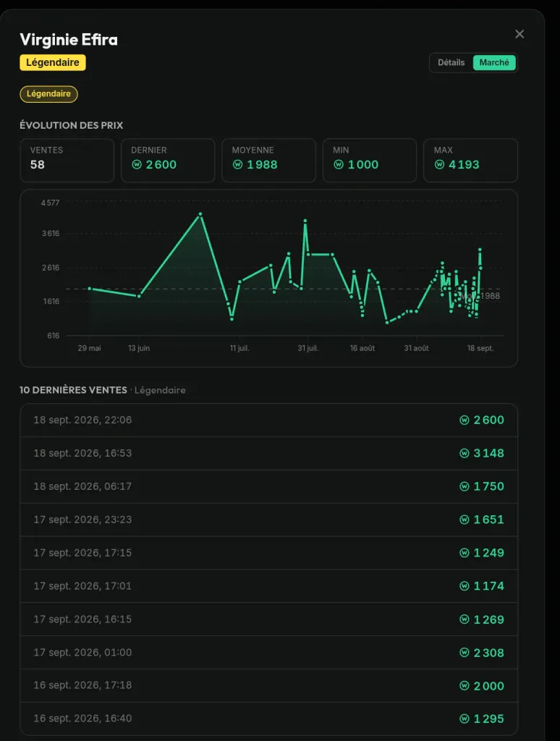Click the coin icon next to 2 308
This screenshot has width=560, height=741.
click(x=464, y=653)
